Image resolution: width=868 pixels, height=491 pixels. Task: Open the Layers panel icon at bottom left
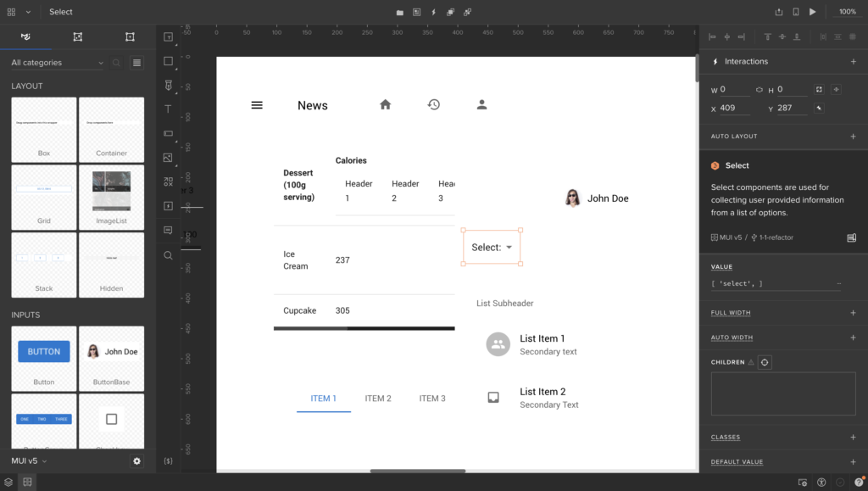[8, 482]
